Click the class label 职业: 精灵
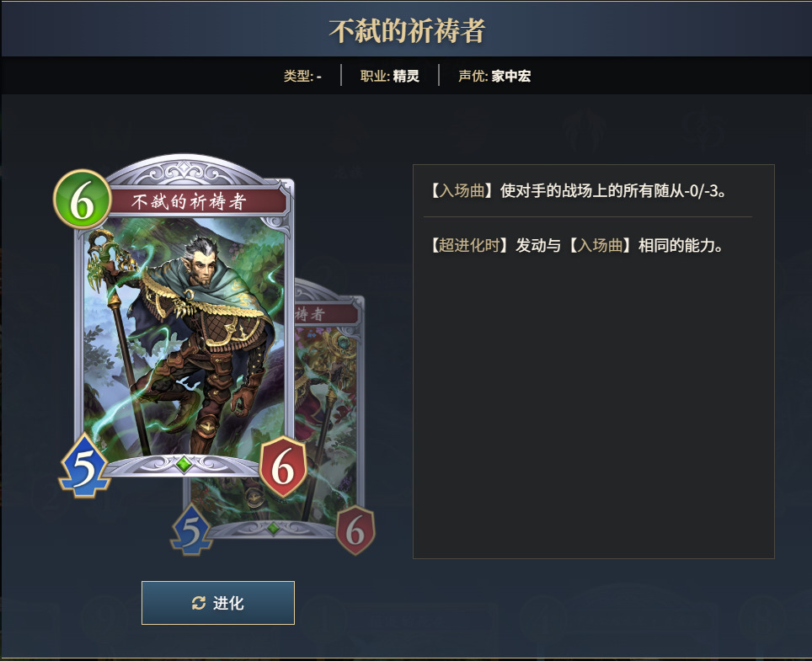 tap(389, 76)
